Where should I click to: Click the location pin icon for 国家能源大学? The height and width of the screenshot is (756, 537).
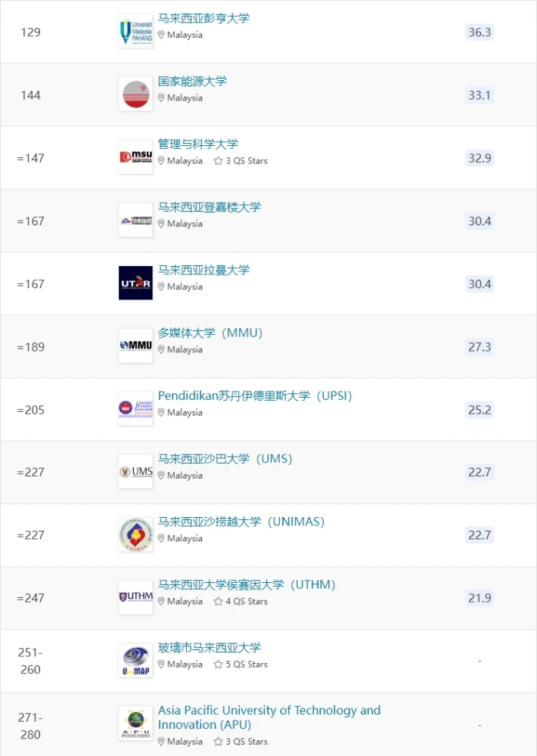pos(161,98)
